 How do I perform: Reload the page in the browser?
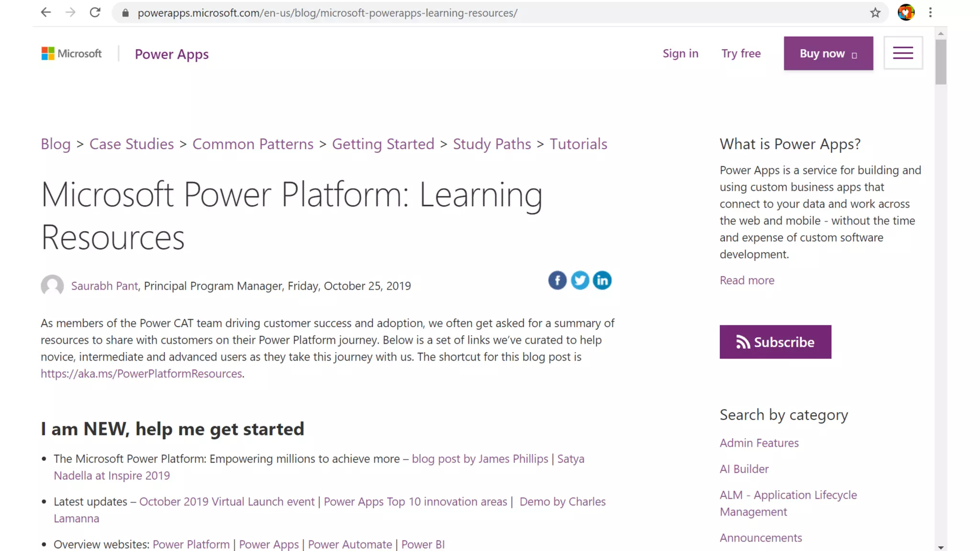click(95, 13)
